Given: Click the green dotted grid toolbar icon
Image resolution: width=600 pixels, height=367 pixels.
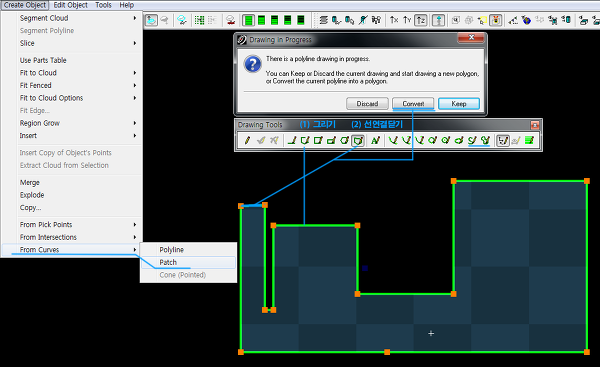Looking at the screenshot, I should pyautogui.click(x=199, y=20).
